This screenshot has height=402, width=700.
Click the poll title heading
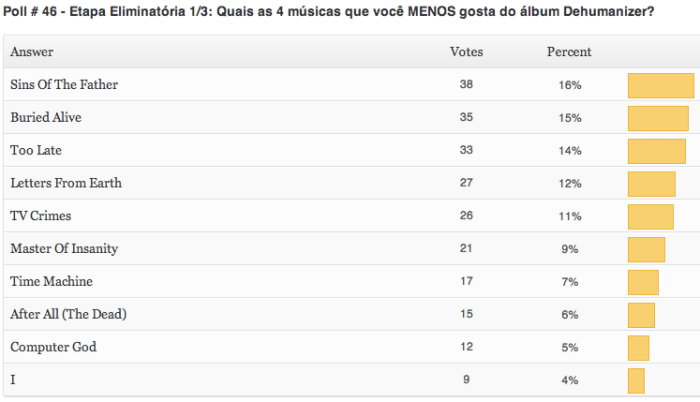click(330, 12)
